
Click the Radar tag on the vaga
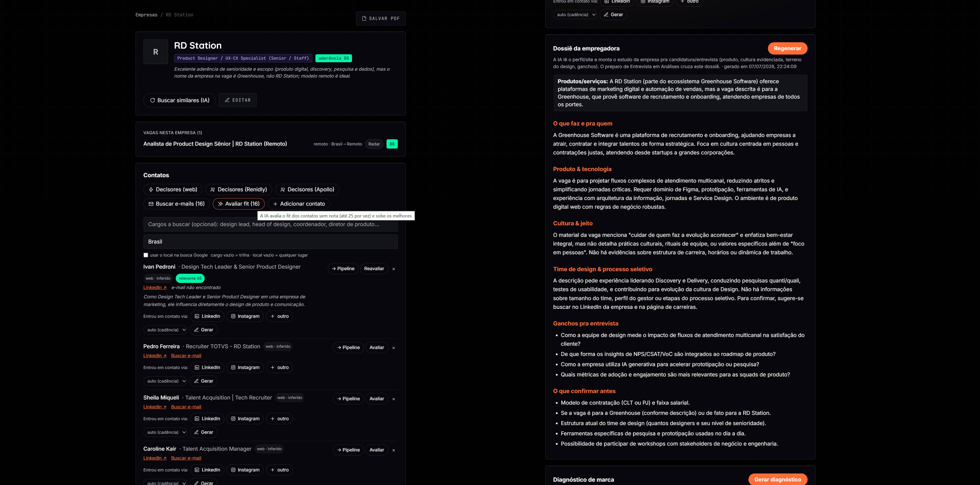[x=374, y=144]
